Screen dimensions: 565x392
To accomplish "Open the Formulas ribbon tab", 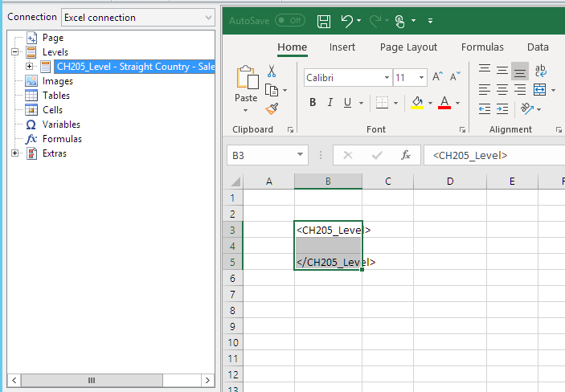I will point(482,47).
